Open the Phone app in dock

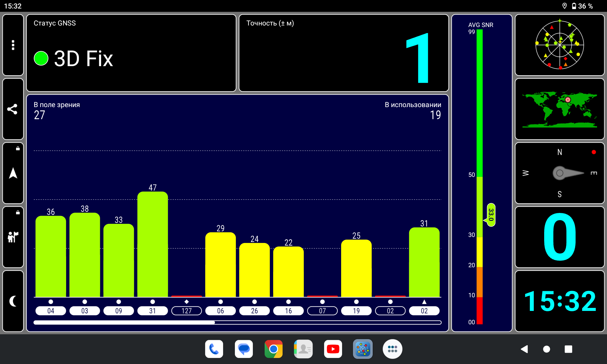tap(214, 349)
